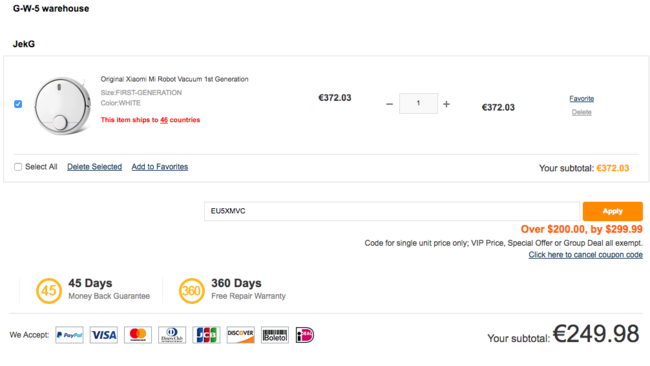Click the iDEAL payment icon
650x366 pixels.
pos(305,335)
